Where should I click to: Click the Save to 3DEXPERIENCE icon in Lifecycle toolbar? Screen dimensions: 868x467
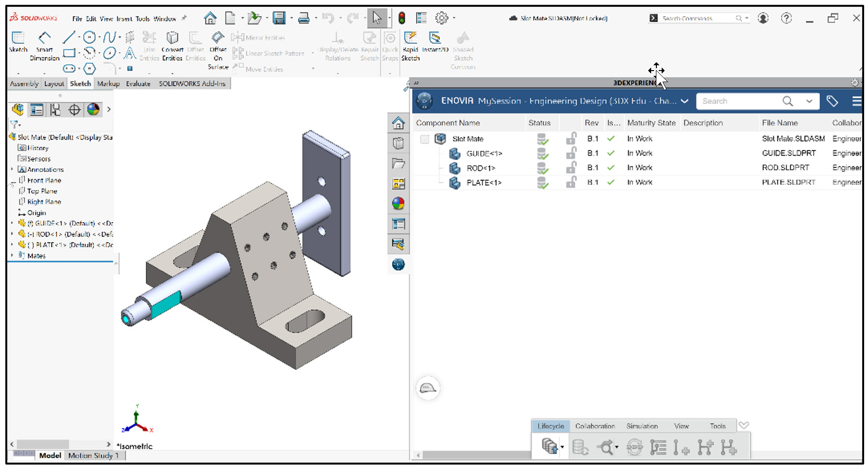click(x=550, y=446)
